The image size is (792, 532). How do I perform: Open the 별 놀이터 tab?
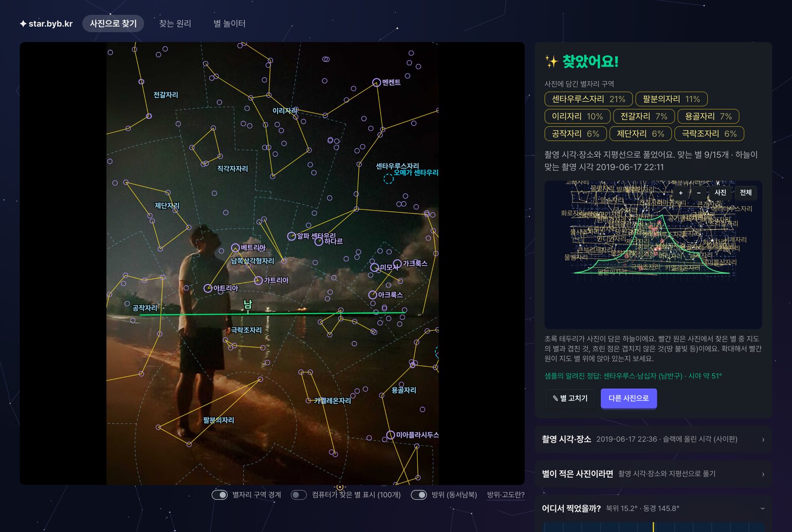[x=229, y=23]
